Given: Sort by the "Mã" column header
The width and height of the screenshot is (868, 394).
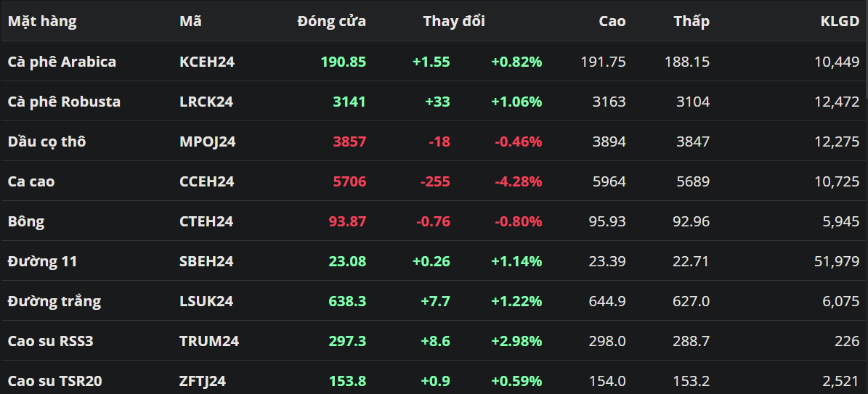Looking at the screenshot, I should [190, 21].
